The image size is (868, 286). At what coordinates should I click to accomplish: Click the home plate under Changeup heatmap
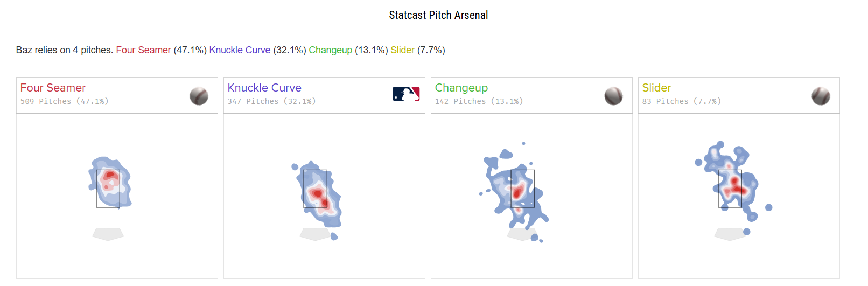[x=520, y=234]
